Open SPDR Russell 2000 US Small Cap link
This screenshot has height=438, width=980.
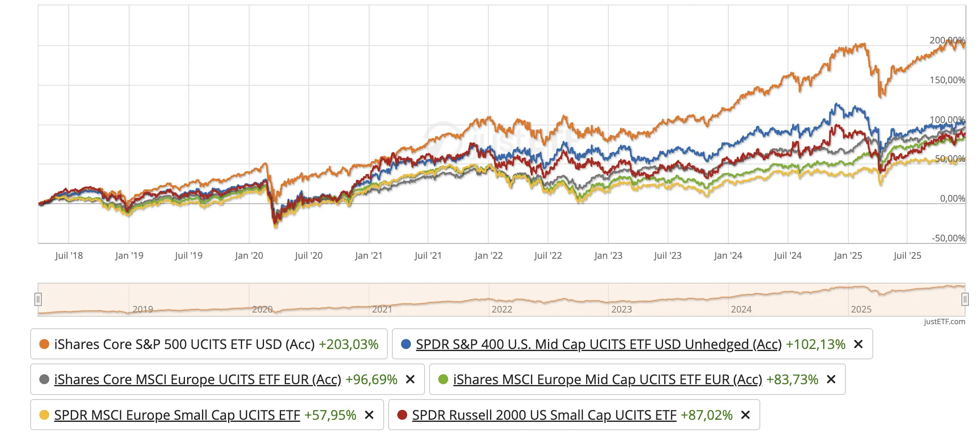pos(544,415)
